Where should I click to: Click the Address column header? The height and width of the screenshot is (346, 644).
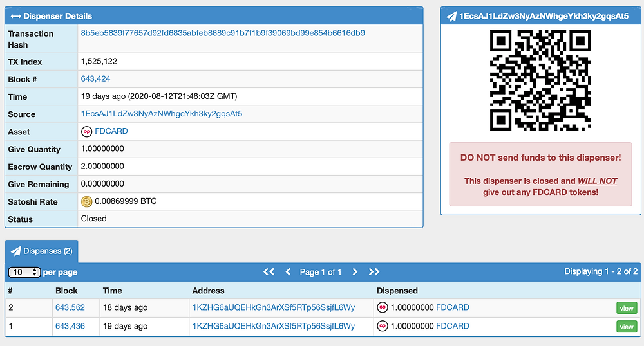point(208,291)
